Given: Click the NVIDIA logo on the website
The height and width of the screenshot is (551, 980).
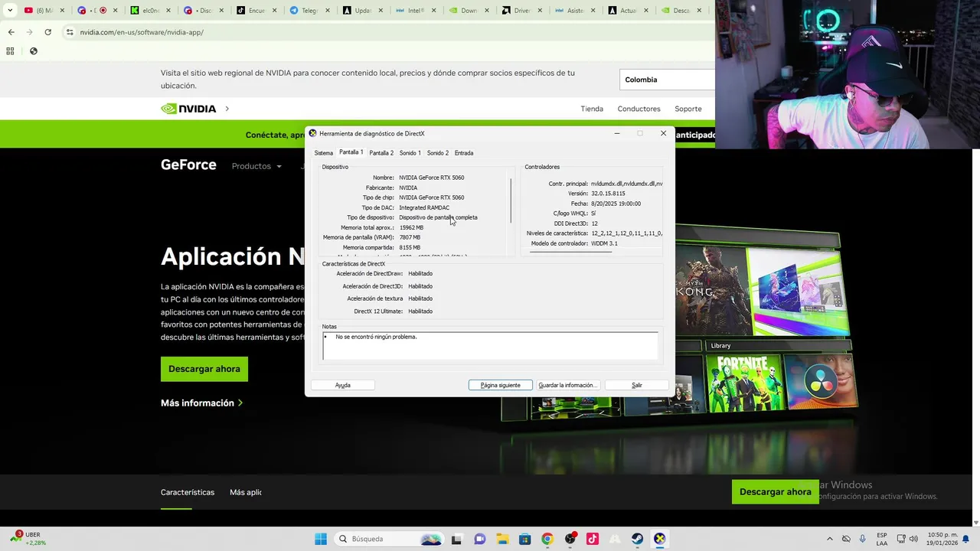Looking at the screenshot, I should point(188,109).
